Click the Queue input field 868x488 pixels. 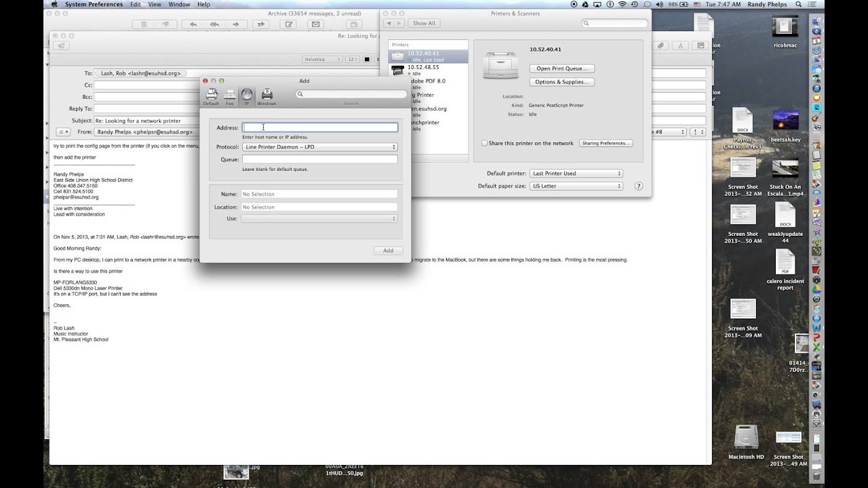pyautogui.click(x=319, y=159)
